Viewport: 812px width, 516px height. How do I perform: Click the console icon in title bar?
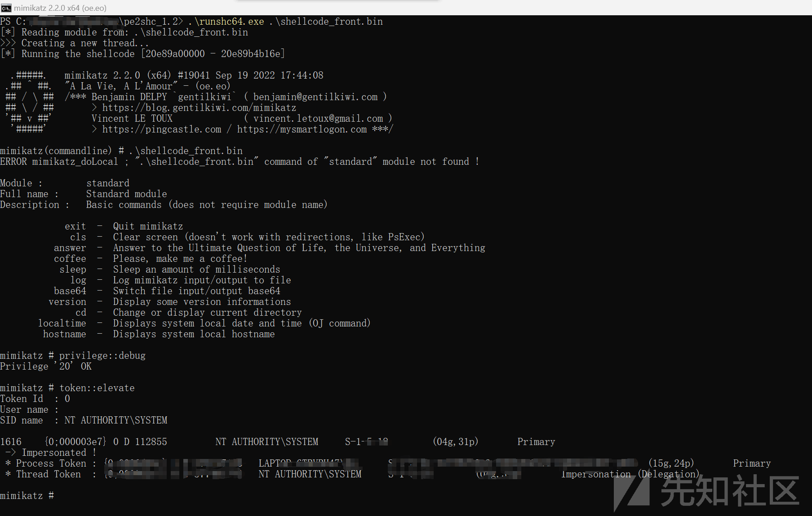(x=6, y=8)
